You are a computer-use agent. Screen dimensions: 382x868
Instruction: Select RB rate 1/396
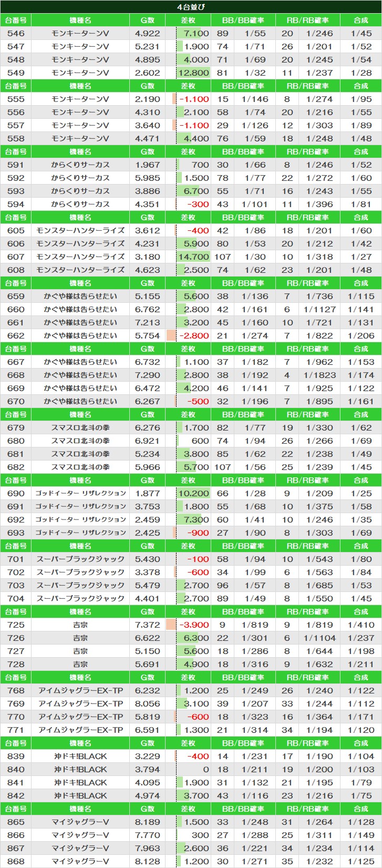point(319,204)
